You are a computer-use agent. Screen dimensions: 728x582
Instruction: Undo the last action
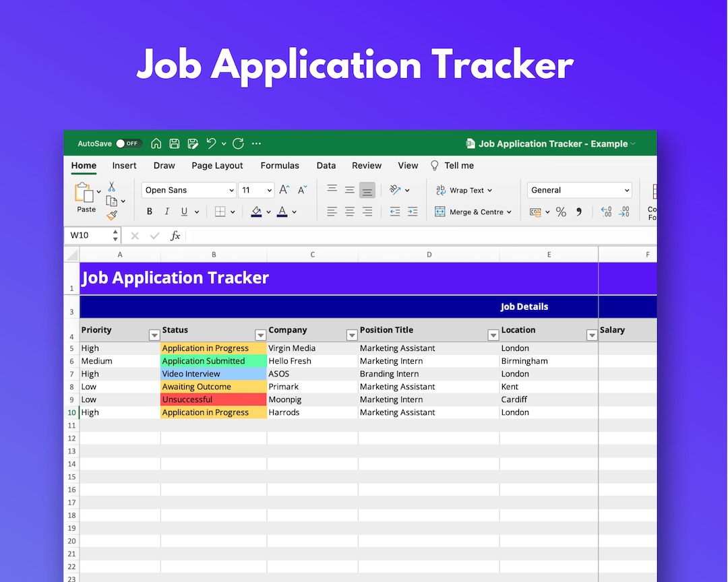point(211,143)
